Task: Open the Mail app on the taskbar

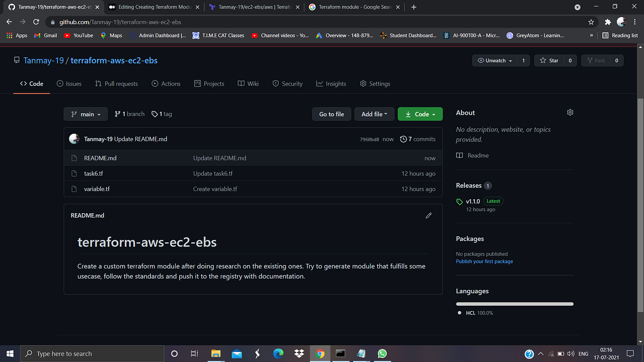Action: pyautogui.click(x=237, y=353)
